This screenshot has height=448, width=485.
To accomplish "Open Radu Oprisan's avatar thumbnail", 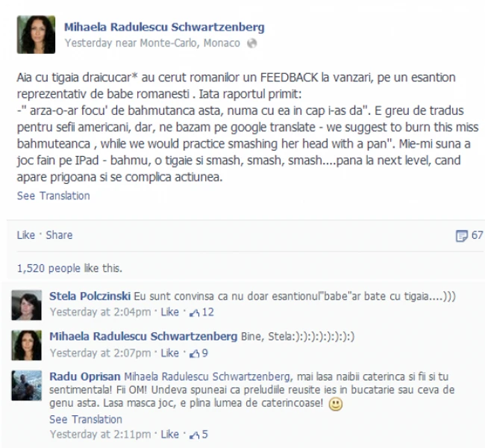I will [27, 386].
